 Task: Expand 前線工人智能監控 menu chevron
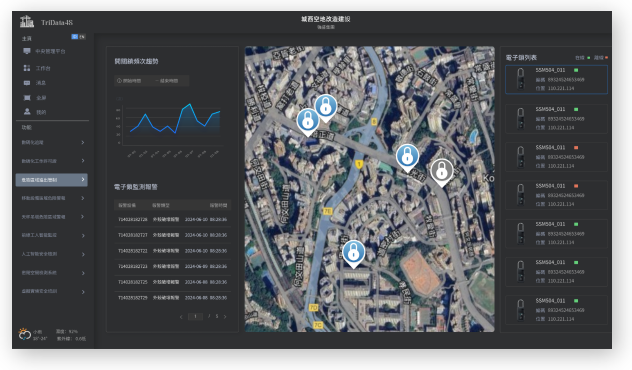(x=83, y=235)
